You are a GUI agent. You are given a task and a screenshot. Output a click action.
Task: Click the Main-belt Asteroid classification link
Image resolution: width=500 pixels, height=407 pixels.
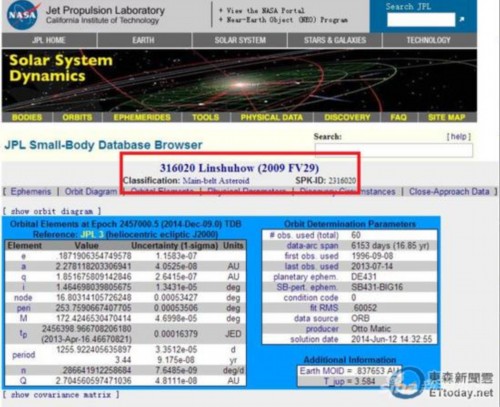tap(216, 181)
